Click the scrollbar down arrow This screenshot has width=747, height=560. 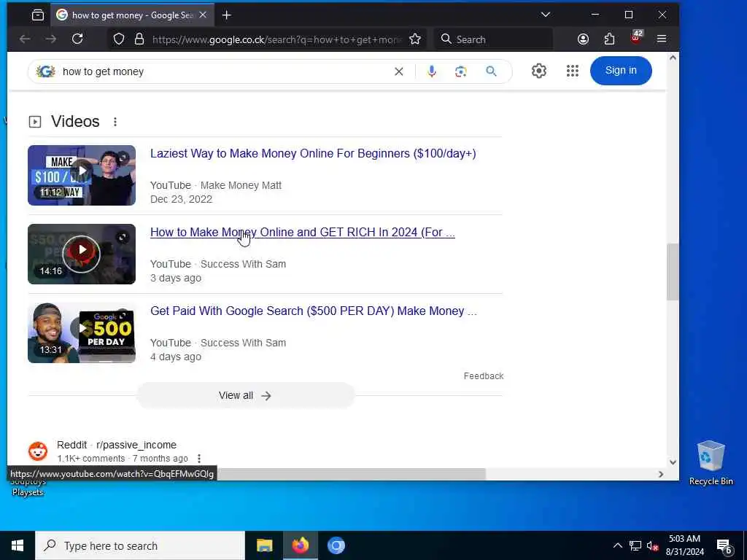click(x=673, y=462)
